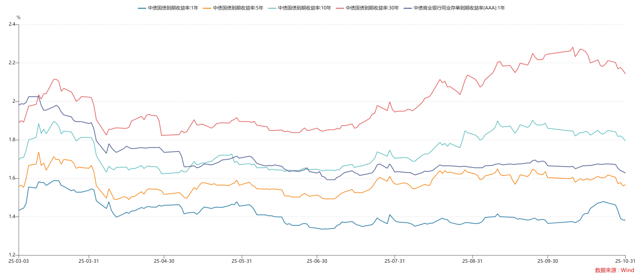Click the 25-03-03 date axis label
644x278 pixels.
tap(19, 261)
